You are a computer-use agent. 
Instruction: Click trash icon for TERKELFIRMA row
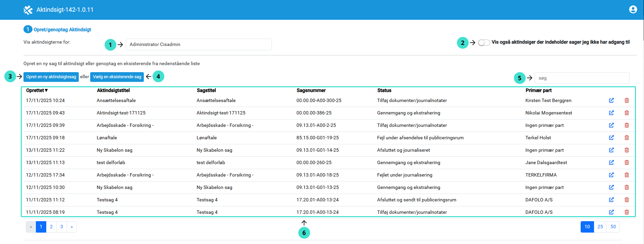tap(626, 175)
